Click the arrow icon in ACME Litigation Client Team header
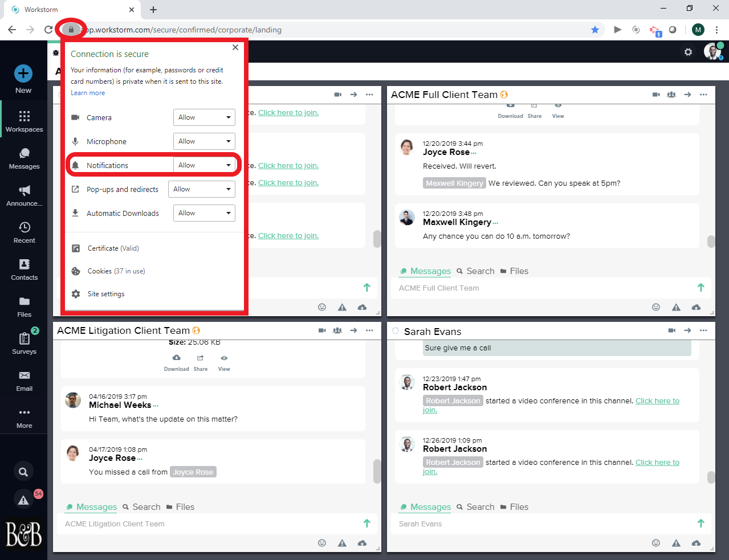The width and height of the screenshot is (729, 560). coord(353,330)
